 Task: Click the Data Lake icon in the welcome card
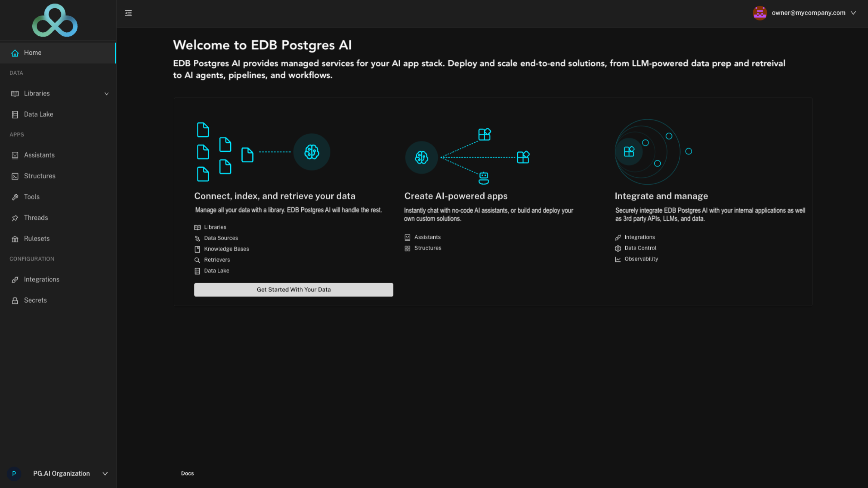coord(197,271)
